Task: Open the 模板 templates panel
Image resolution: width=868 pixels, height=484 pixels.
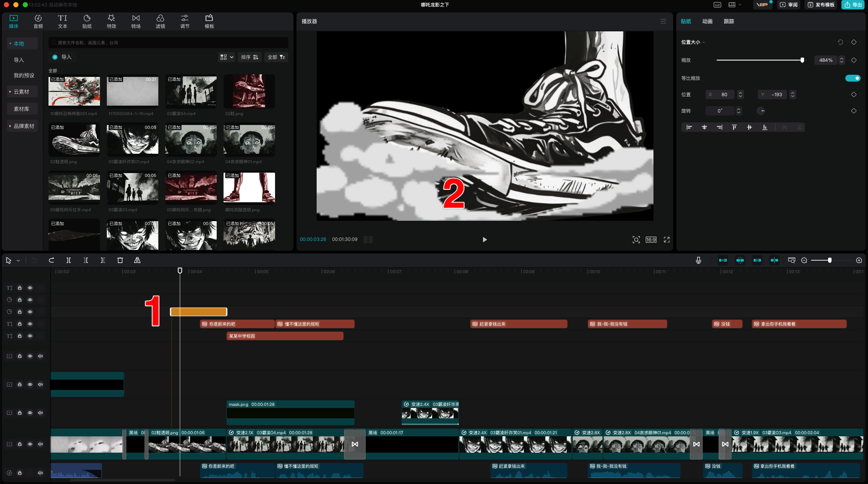Action: click(x=209, y=21)
